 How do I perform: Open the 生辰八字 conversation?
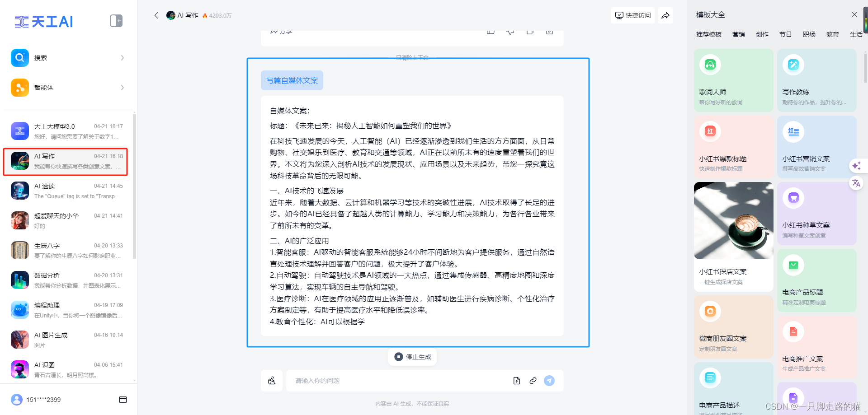pos(67,250)
